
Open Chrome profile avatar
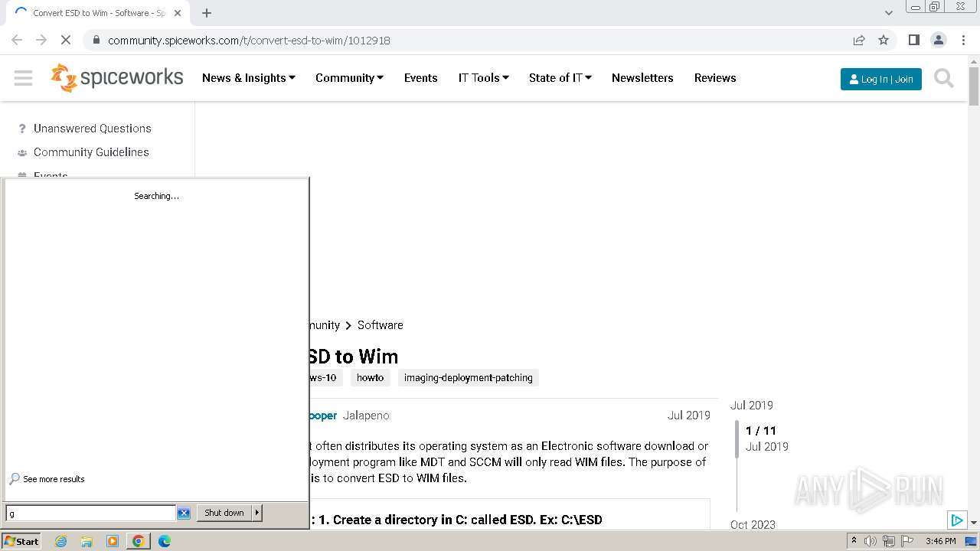(x=938, y=40)
